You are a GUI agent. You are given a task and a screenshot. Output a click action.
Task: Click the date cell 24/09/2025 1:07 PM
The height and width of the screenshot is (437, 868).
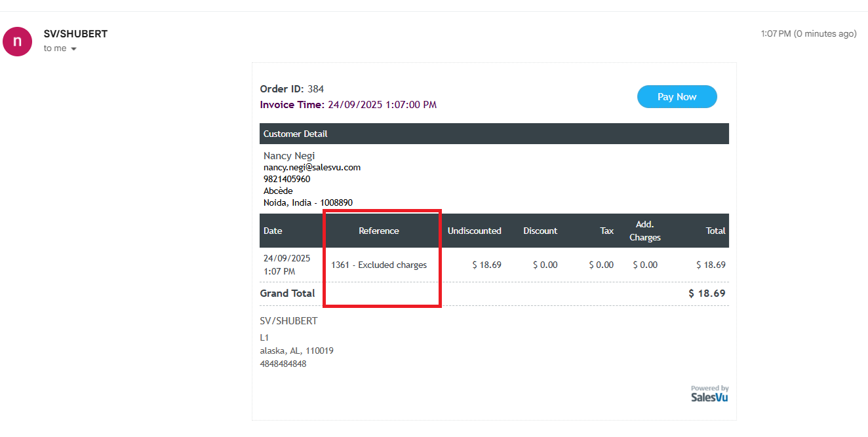pyautogui.click(x=287, y=265)
